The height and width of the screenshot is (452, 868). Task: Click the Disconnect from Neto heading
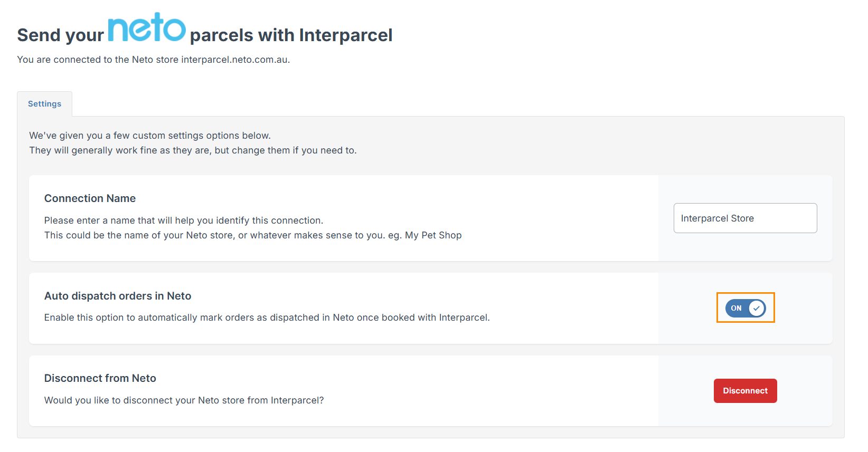pyautogui.click(x=100, y=378)
